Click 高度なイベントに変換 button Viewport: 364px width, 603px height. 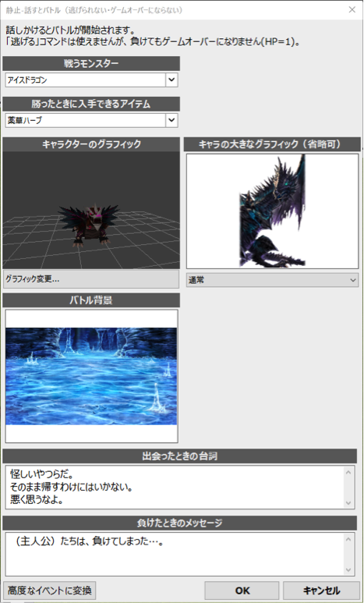click(x=50, y=591)
